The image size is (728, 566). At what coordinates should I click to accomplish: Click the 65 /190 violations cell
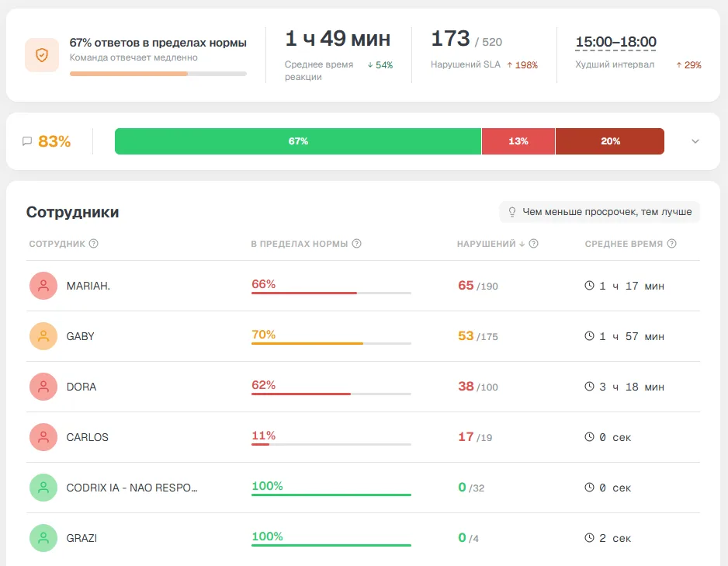click(x=478, y=286)
